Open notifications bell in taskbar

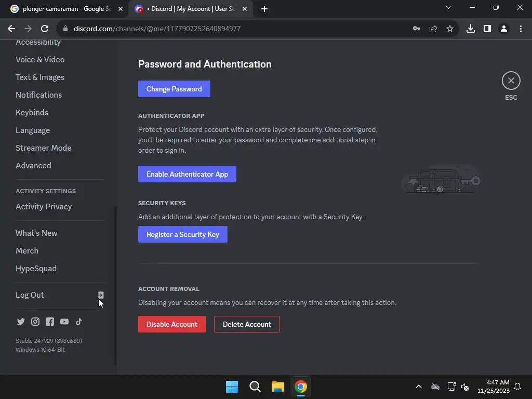coord(517,387)
